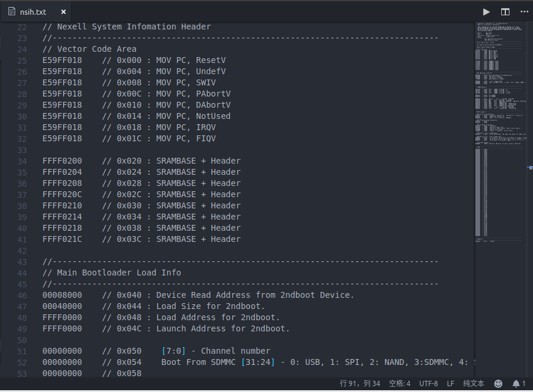Close the nsih.txt tab
Viewport: 533px width, 392px height.
(x=63, y=12)
